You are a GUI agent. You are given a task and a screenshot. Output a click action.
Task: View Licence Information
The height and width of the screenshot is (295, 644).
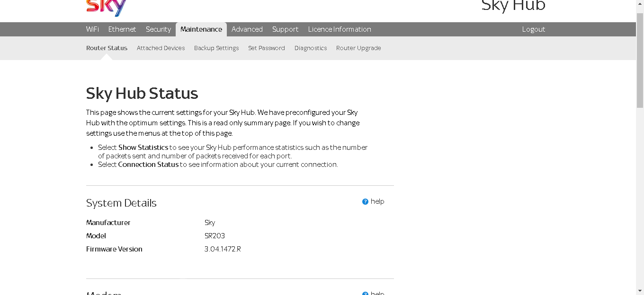click(x=339, y=29)
